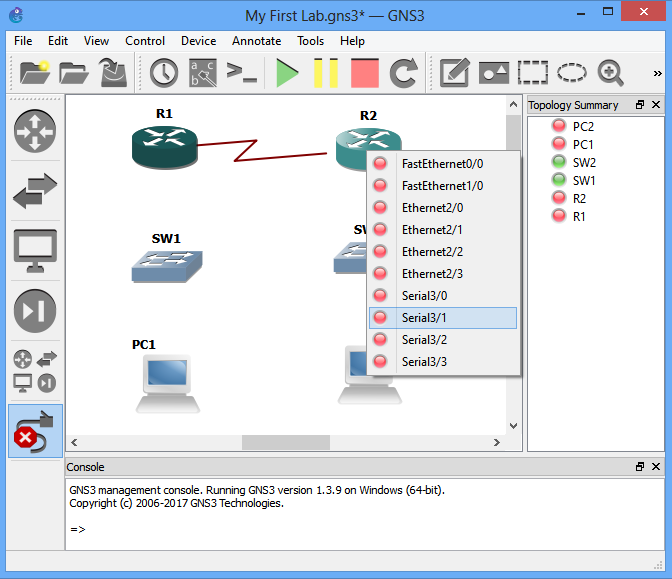Click the SW1 switch on canvas
672x579 pixels.
point(167,266)
